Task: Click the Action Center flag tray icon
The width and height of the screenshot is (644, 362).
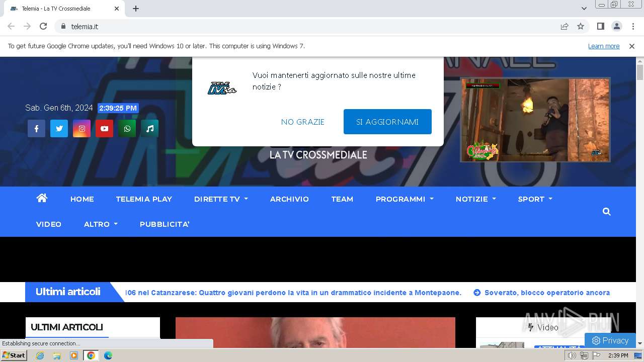Action: click(596, 355)
